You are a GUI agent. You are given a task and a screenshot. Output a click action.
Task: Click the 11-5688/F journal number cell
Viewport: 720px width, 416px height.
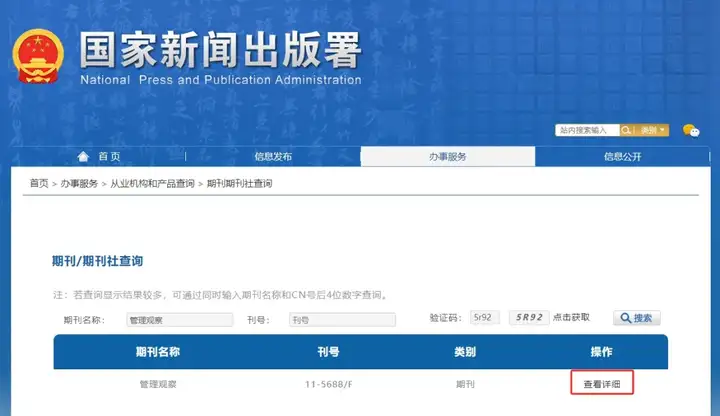[x=328, y=384]
